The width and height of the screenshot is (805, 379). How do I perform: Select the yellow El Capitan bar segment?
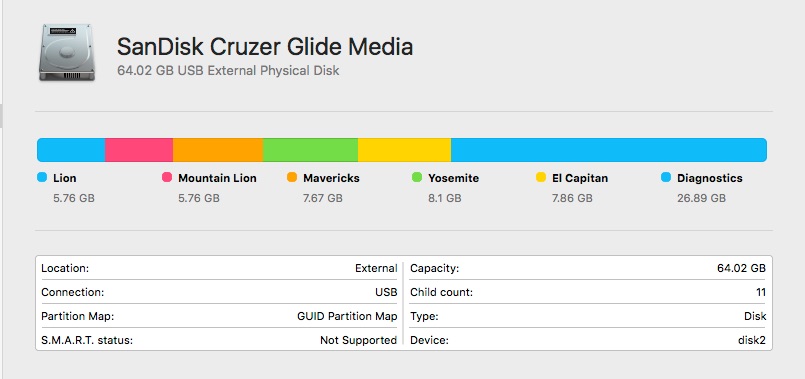pos(405,150)
